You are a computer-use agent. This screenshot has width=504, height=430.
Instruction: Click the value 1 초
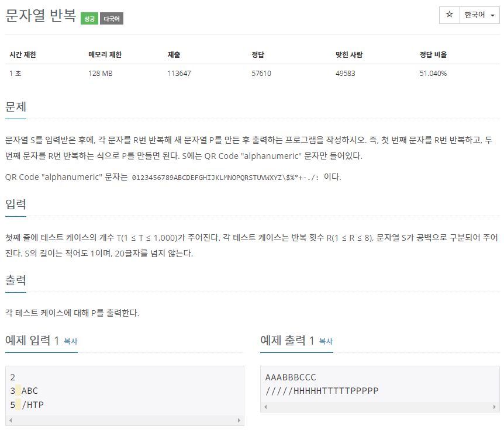(15, 73)
